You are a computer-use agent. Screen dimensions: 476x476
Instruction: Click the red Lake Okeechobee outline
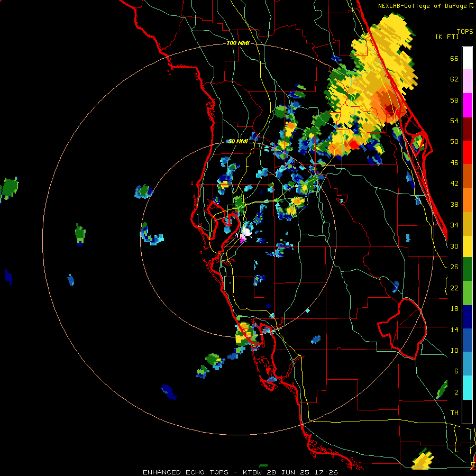pyautogui.click(x=402, y=328)
